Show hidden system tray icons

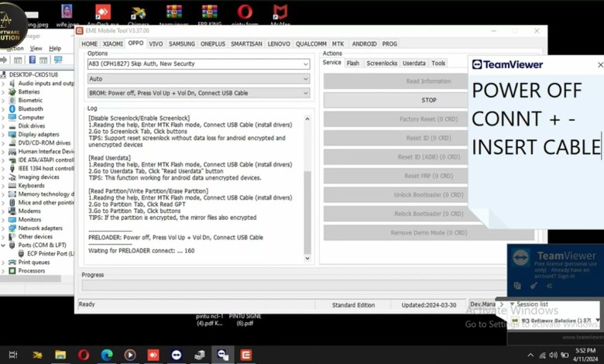pos(530,355)
